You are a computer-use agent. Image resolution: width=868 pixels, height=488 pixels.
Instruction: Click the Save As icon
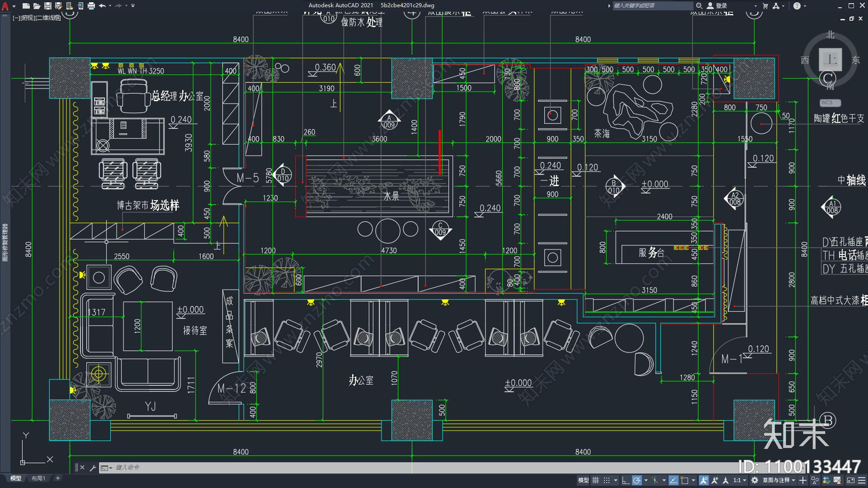(59, 6)
